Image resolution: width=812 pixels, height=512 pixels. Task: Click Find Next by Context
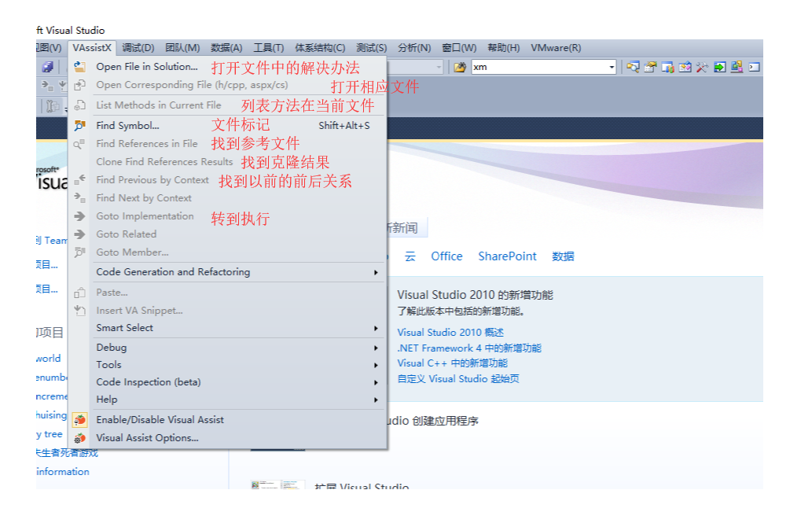(228, 198)
